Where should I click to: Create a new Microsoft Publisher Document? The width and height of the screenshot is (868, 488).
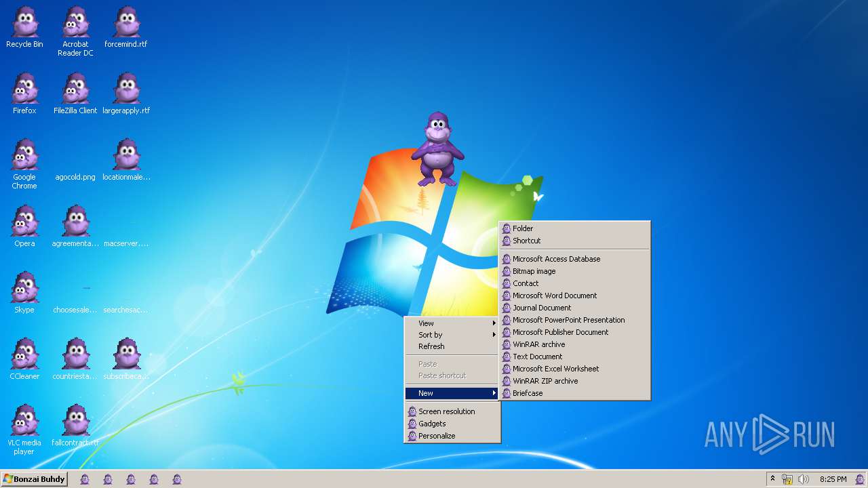[x=574, y=332]
